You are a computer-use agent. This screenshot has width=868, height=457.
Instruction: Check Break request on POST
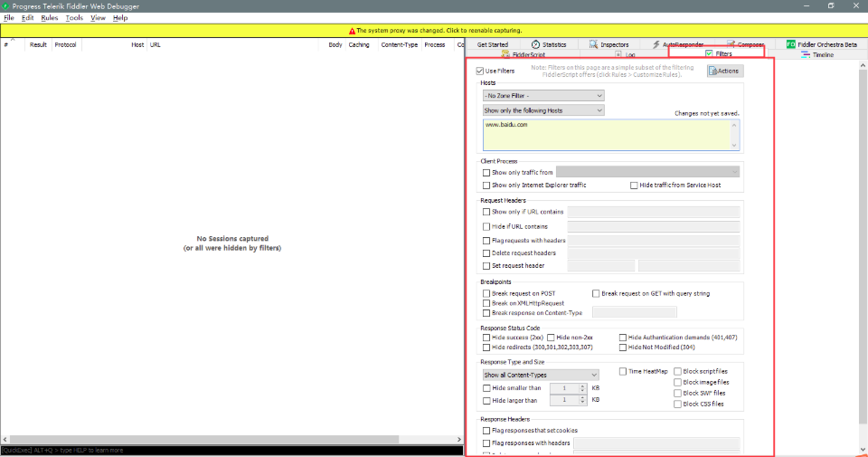click(x=486, y=293)
